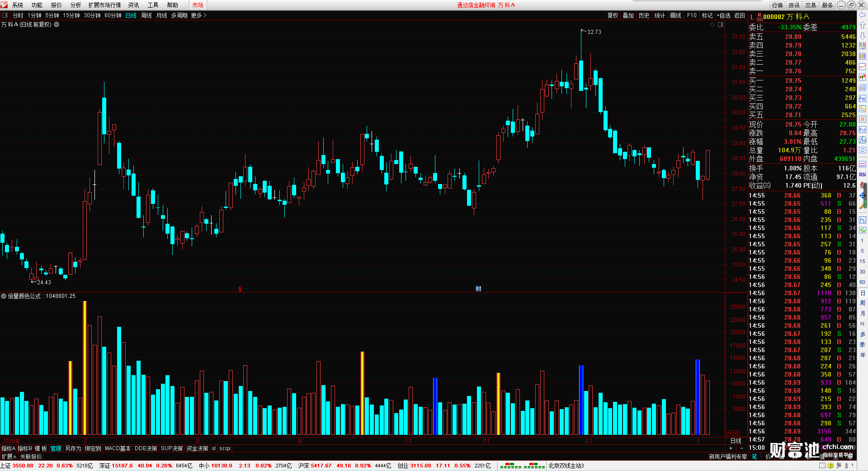The image size is (868, 471).
Task: Select the 资金决策 indicator tab
Action: (x=197, y=448)
